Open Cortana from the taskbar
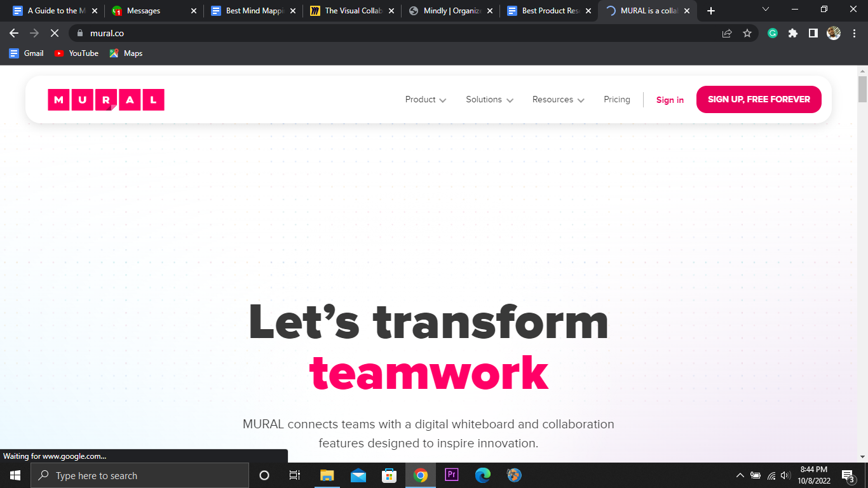 (x=264, y=475)
